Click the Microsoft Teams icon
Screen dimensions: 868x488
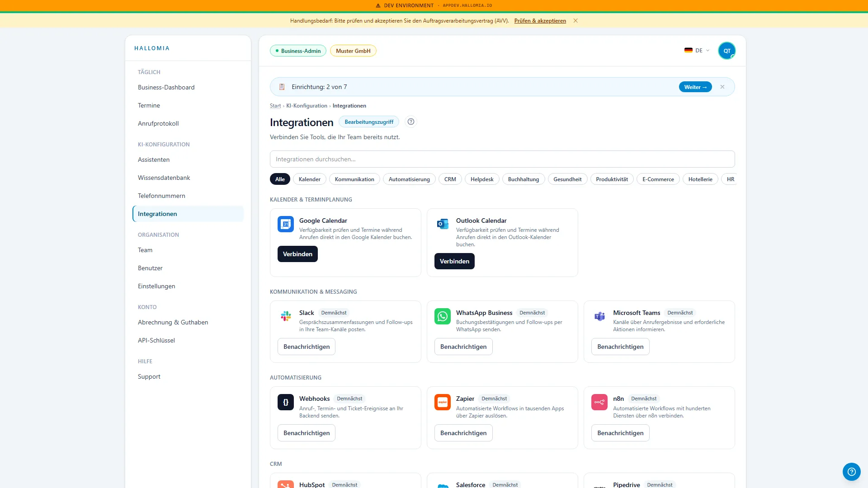(x=599, y=316)
